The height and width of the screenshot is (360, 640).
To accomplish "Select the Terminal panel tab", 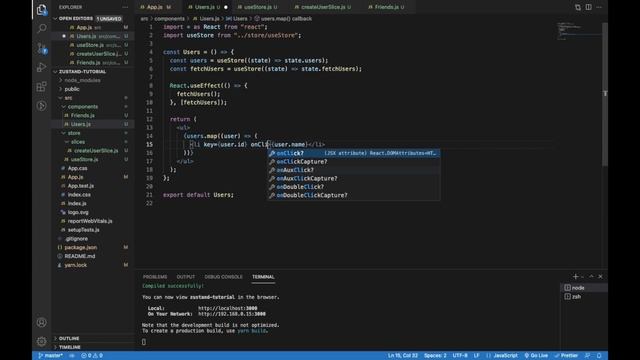I will [x=263, y=277].
